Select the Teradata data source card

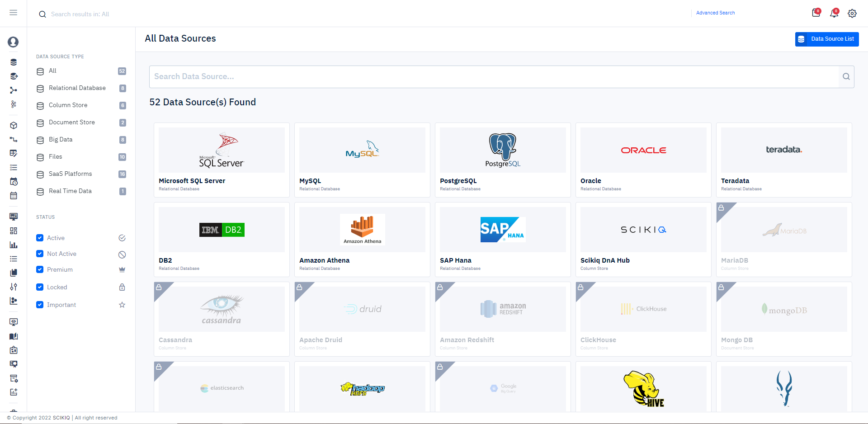coord(784,160)
